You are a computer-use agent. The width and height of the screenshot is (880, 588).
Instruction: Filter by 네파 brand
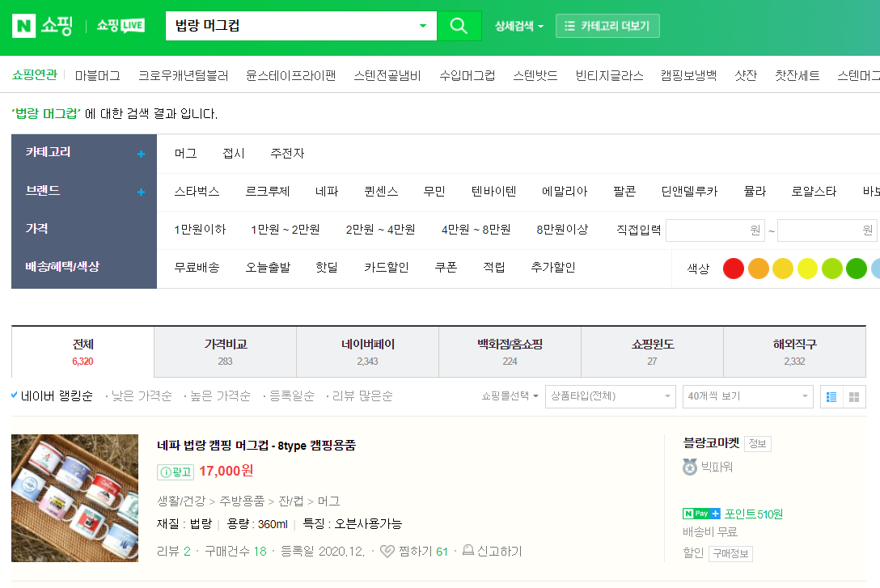[x=328, y=192]
